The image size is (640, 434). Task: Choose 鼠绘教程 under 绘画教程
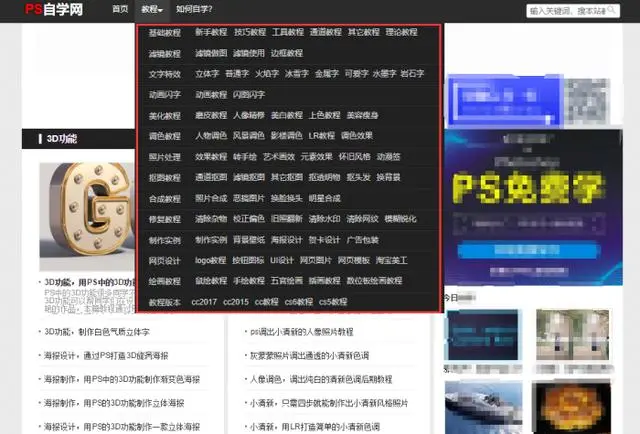click(211, 281)
